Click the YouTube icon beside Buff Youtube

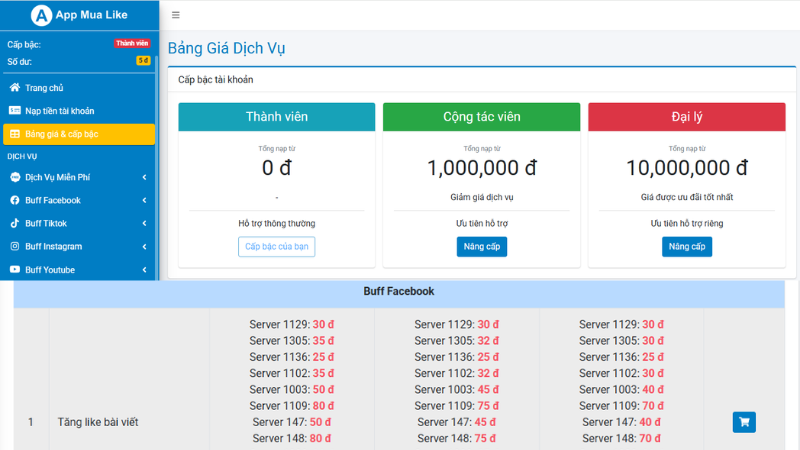tap(15, 269)
